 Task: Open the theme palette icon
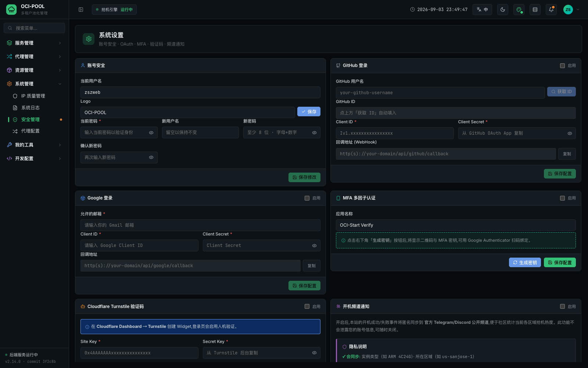519,10
